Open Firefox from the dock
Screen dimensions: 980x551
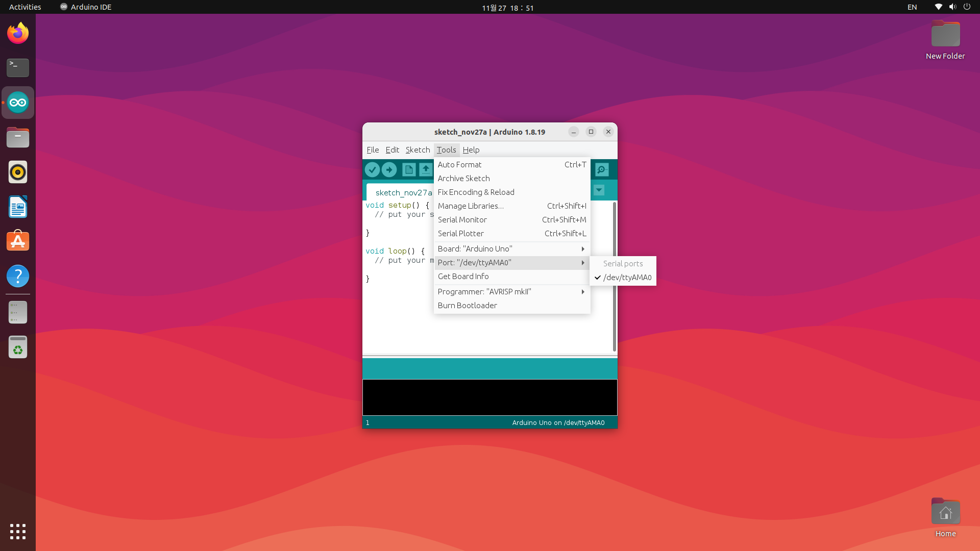click(x=18, y=34)
